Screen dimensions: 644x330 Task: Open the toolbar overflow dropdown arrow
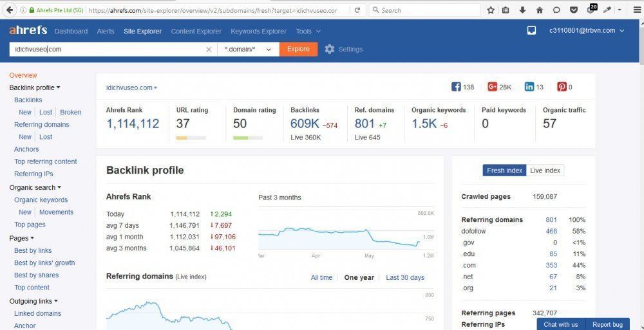pyautogui.click(x=620, y=10)
